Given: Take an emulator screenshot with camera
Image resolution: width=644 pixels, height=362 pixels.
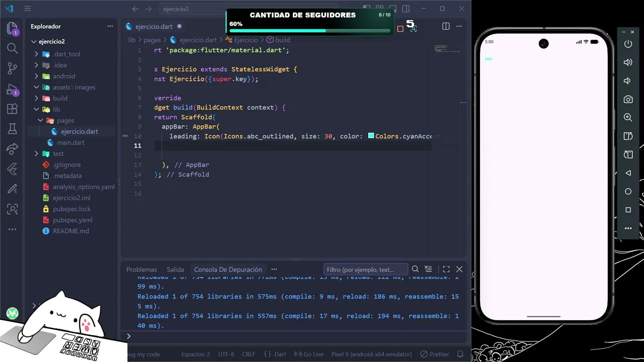Looking at the screenshot, I should (628, 100).
